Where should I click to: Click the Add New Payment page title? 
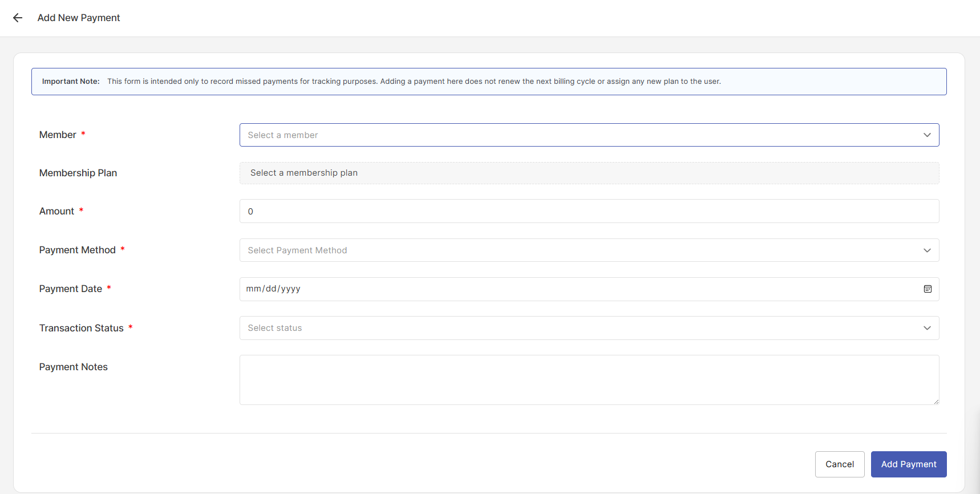click(x=79, y=18)
